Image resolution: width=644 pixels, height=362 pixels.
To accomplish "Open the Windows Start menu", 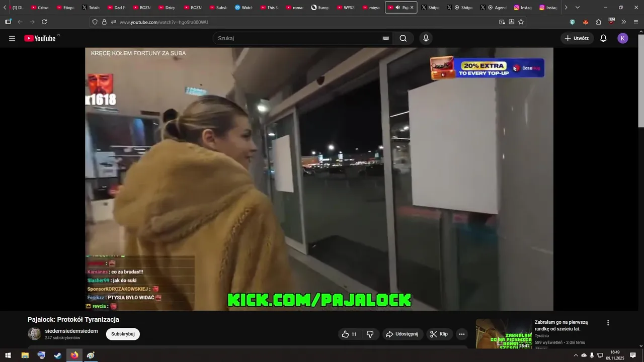I will [x=8, y=355].
